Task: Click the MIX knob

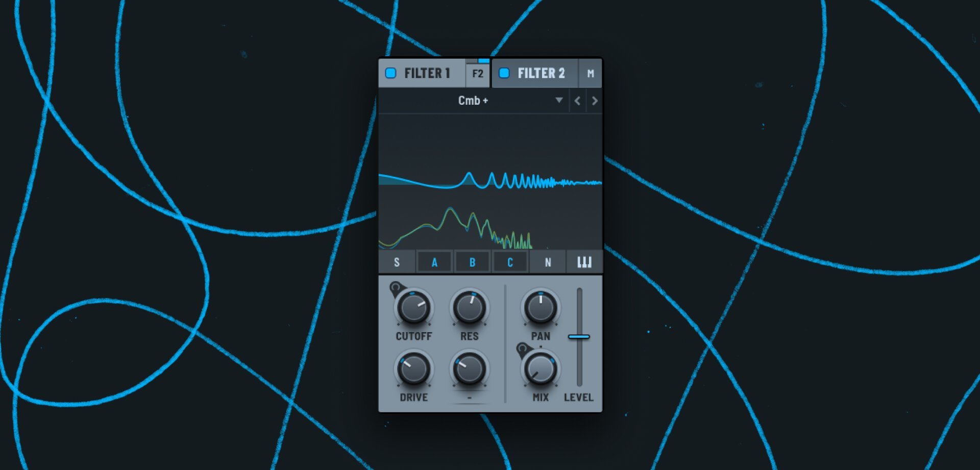Action: [x=541, y=369]
